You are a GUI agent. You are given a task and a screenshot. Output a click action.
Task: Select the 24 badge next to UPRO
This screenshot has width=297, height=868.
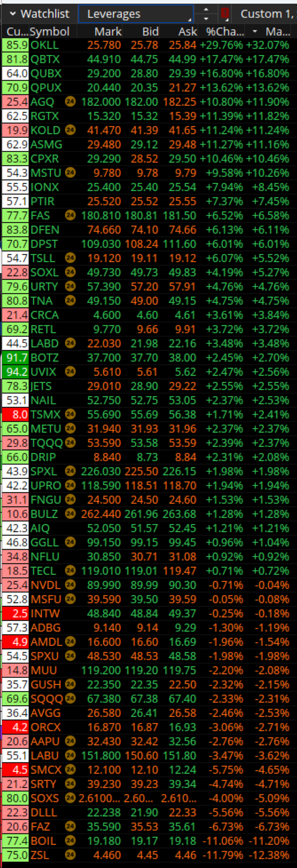click(70, 485)
